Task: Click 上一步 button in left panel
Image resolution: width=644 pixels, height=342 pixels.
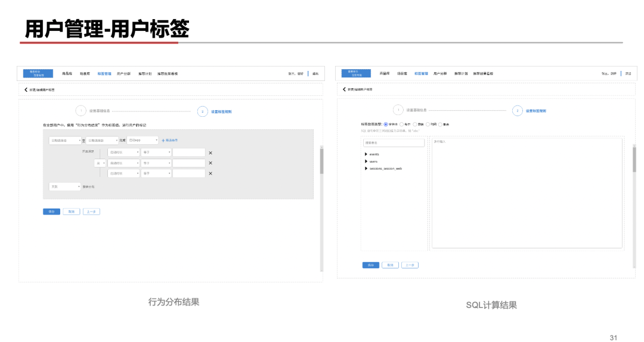Action: [x=91, y=212]
